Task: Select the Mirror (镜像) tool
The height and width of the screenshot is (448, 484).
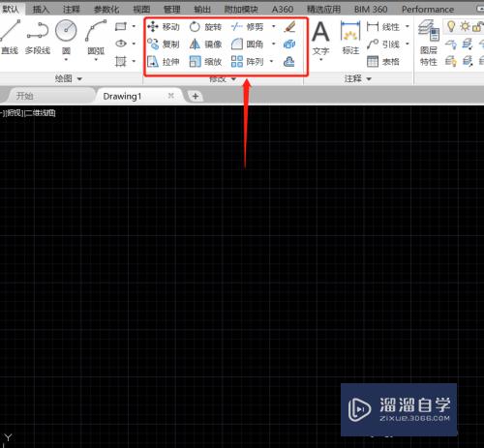Action: (205, 45)
